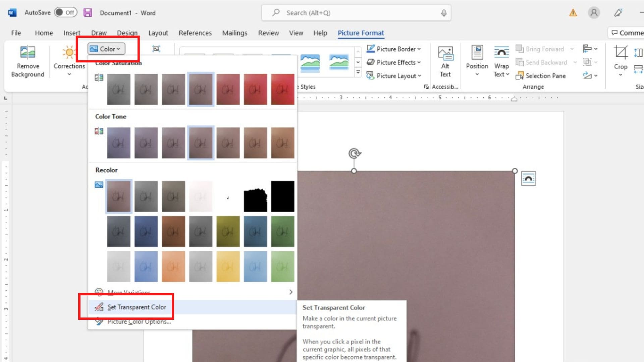Screen dimensions: 644x362
Task: Click the Accessibility dialog launcher
Action: [426, 86]
